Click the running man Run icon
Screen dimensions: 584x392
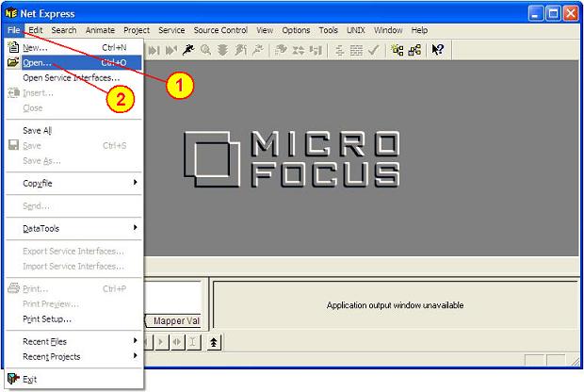point(188,50)
